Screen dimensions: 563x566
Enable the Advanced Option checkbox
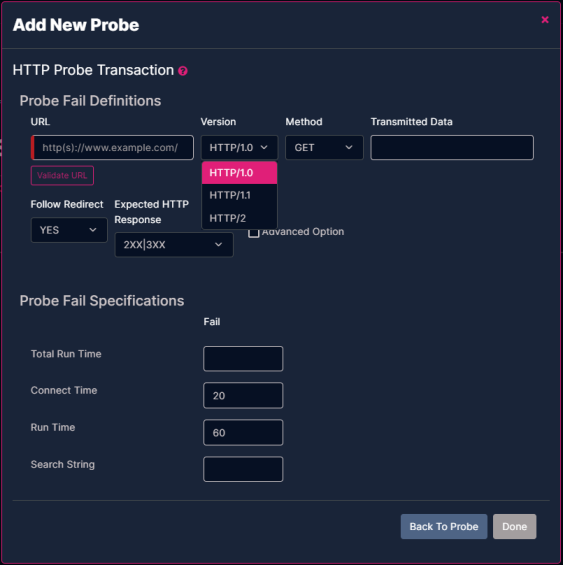(x=254, y=232)
